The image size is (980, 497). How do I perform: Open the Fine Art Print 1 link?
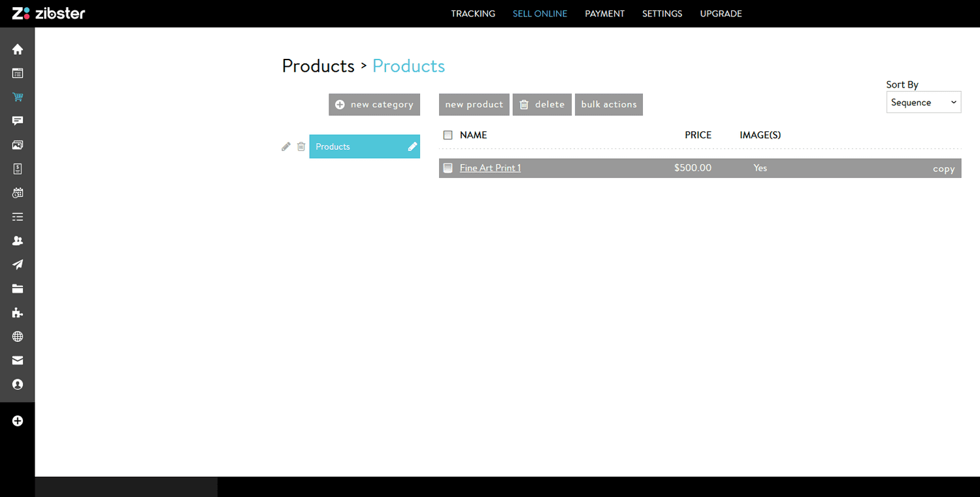(490, 167)
